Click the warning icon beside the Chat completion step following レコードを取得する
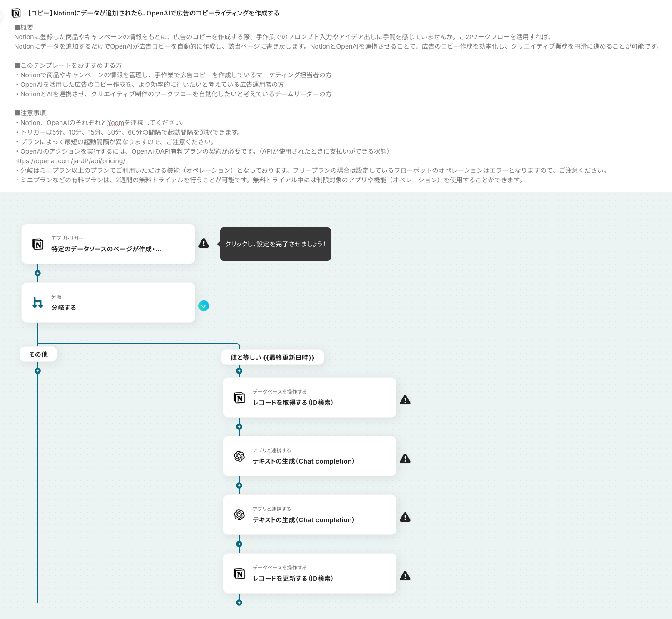 (x=405, y=459)
